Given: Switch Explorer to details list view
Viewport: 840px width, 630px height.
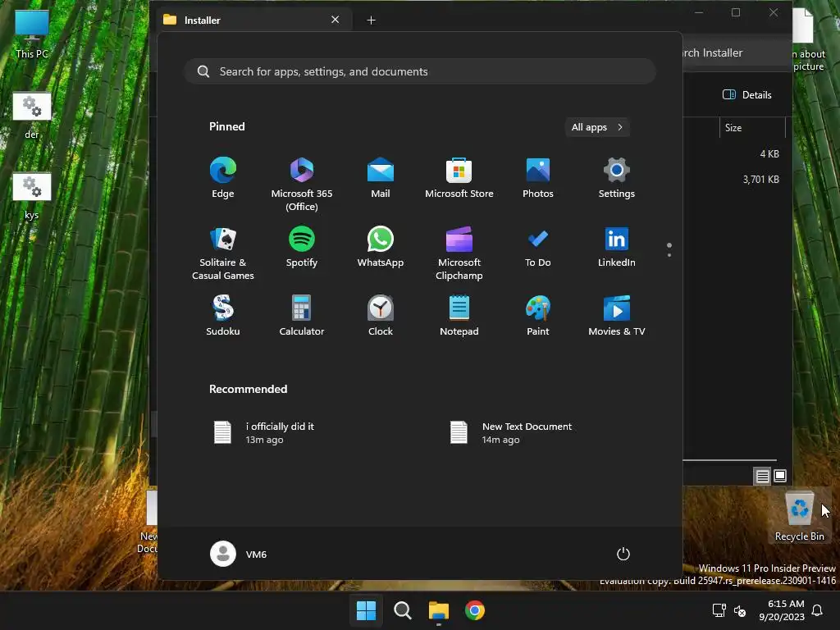Looking at the screenshot, I should pyautogui.click(x=762, y=476).
